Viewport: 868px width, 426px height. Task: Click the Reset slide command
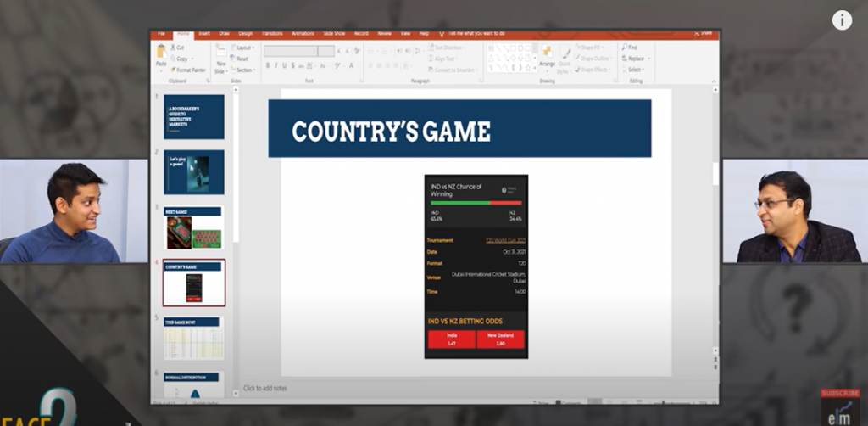pyautogui.click(x=238, y=59)
